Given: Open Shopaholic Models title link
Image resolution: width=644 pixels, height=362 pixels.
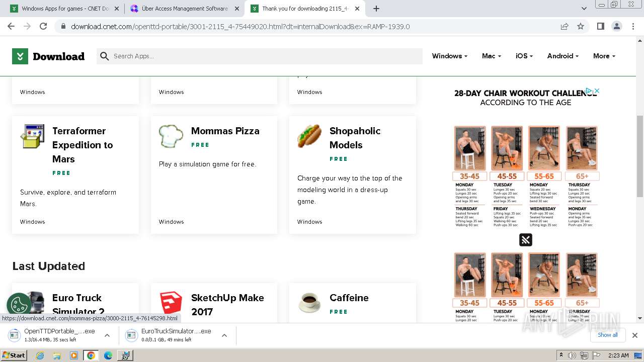Looking at the screenshot, I should (x=355, y=138).
